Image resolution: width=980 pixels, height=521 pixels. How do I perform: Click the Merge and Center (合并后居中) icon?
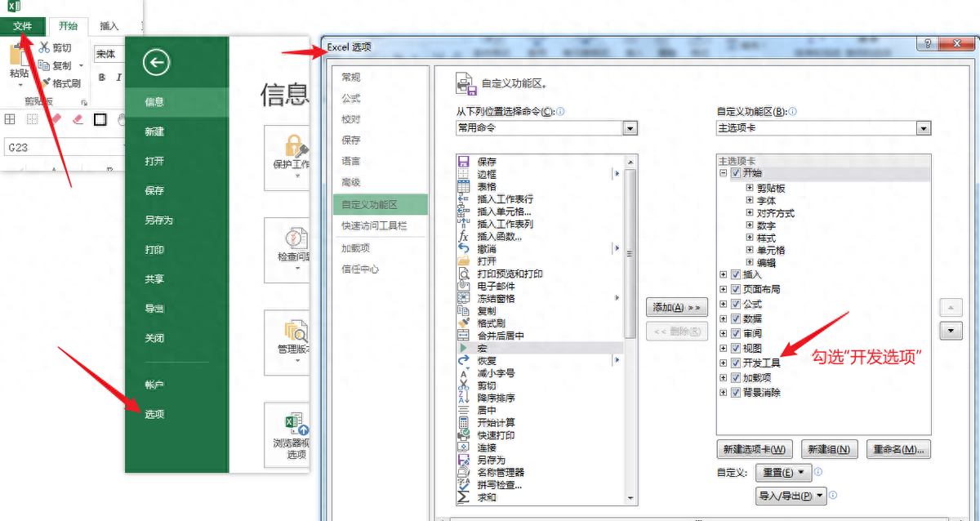pos(463,336)
